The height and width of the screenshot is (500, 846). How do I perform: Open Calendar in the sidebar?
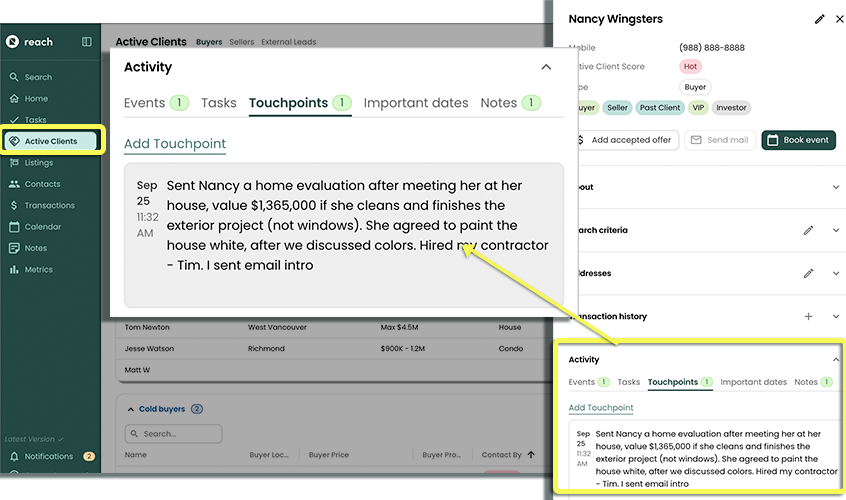[x=42, y=227]
